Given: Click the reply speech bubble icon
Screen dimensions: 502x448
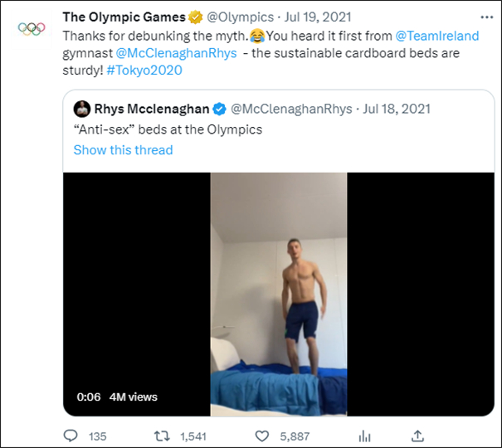Looking at the screenshot, I should (71, 436).
